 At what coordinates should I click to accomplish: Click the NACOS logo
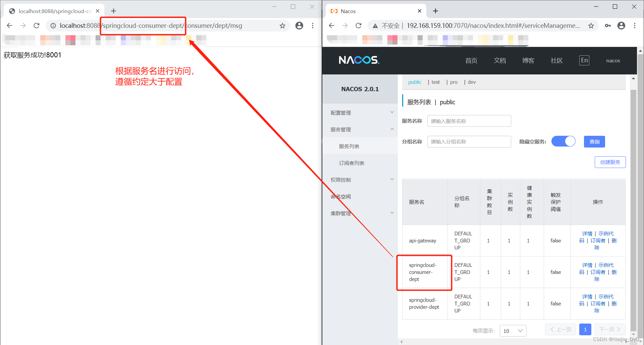[x=359, y=60]
